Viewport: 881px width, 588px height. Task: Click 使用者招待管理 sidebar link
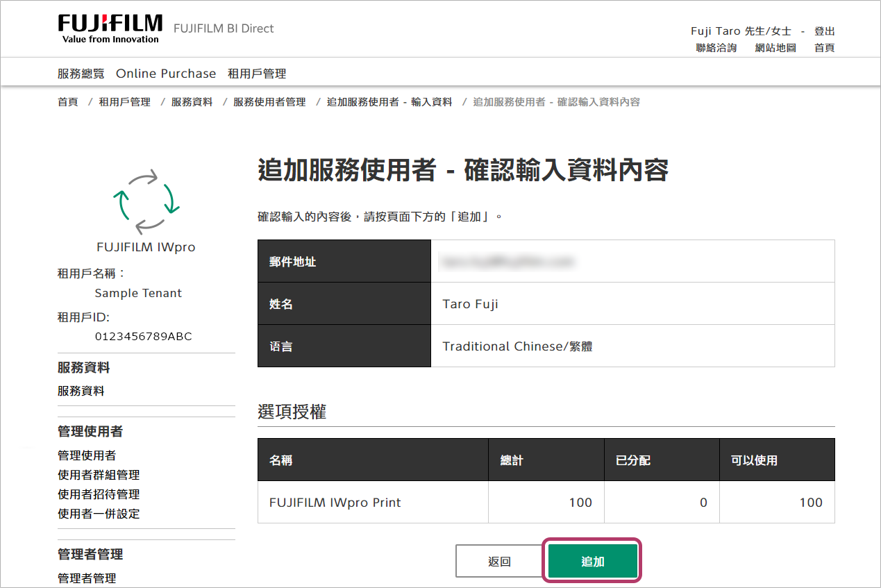98,494
